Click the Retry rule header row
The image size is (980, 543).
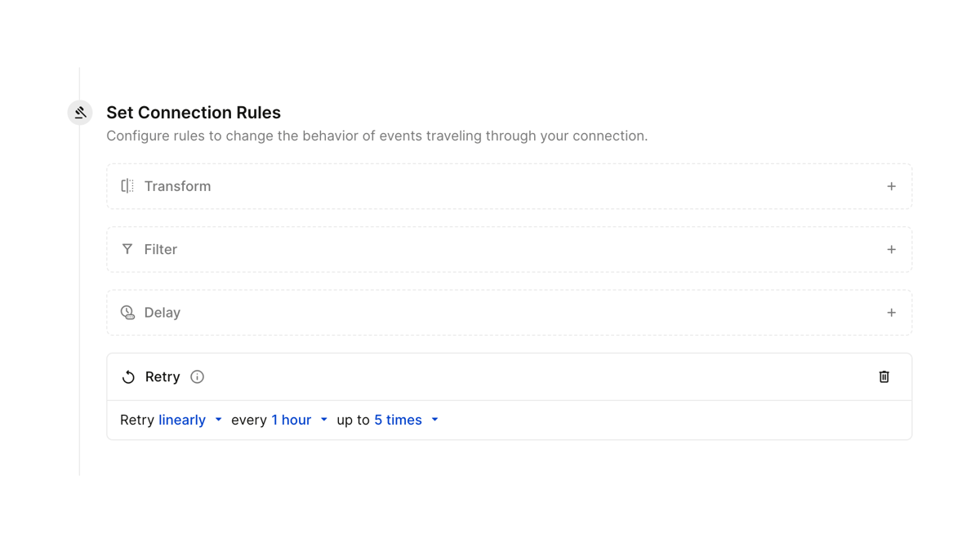pyautogui.click(x=490, y=376)
